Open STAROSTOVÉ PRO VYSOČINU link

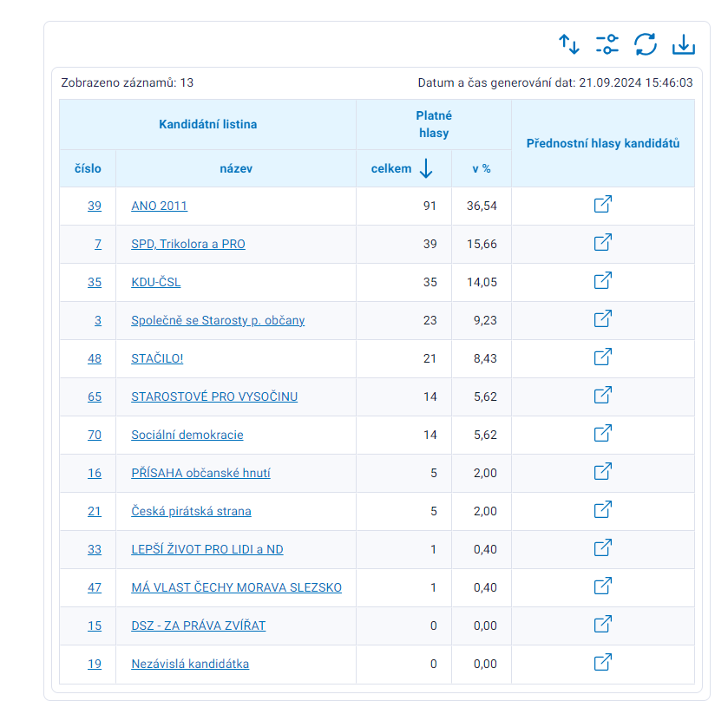click(x=214, y=396)
